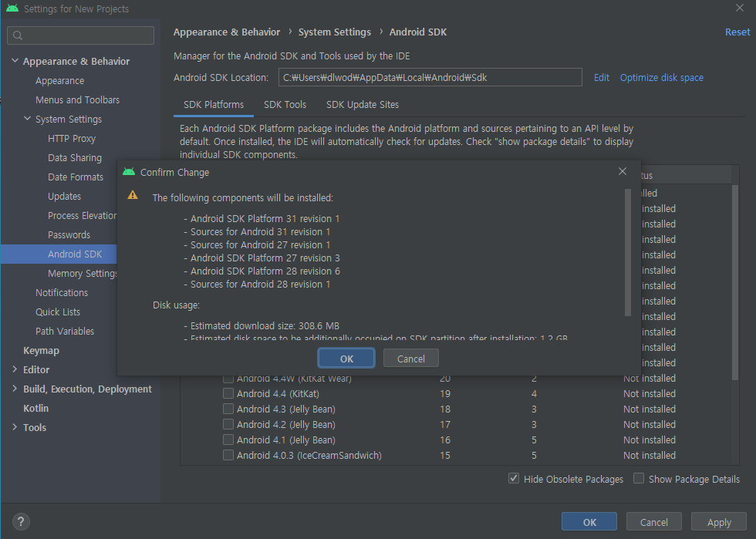The image size is (756, 539).
Task: Open Kotlin settings
Action: click(35, 409)
